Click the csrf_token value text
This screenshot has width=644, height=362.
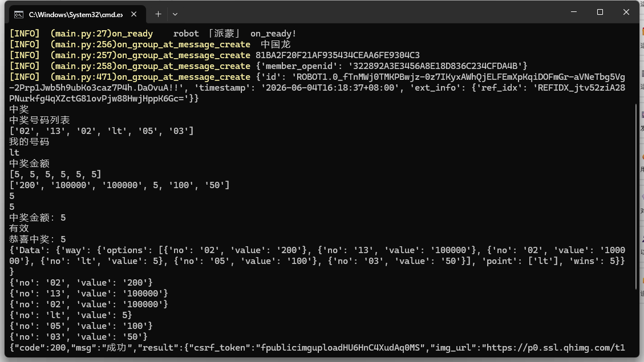pos(340,348)
